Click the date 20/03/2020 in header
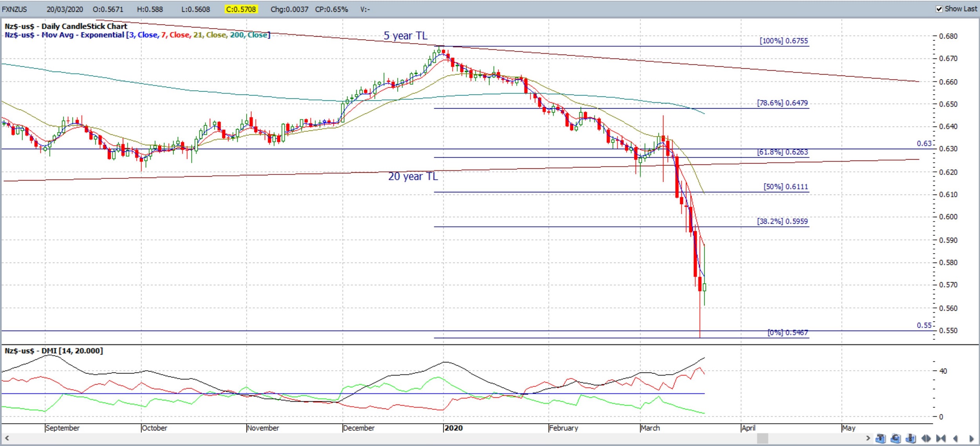Viewport: 980px width, 446px height. click(65, 9)
